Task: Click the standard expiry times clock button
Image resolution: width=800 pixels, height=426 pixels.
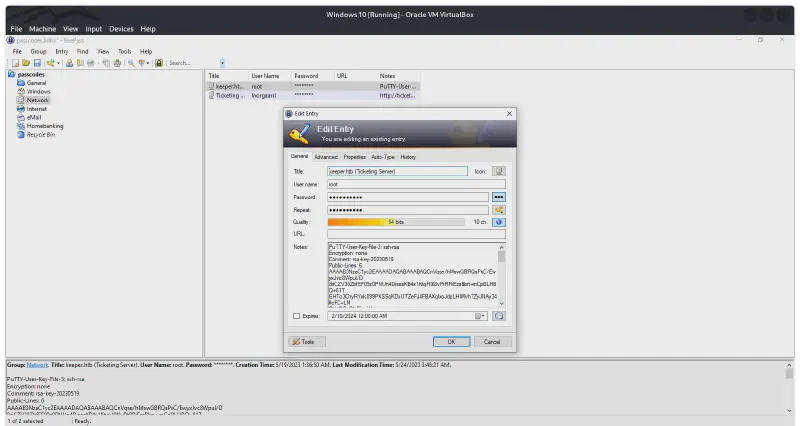Action: click(x=499, y=316)
